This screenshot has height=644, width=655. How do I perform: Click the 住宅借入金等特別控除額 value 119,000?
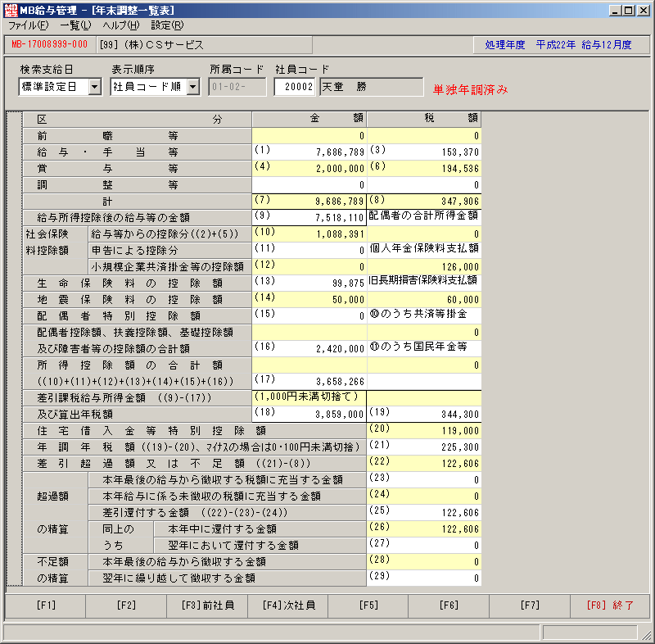click(424, 430)
